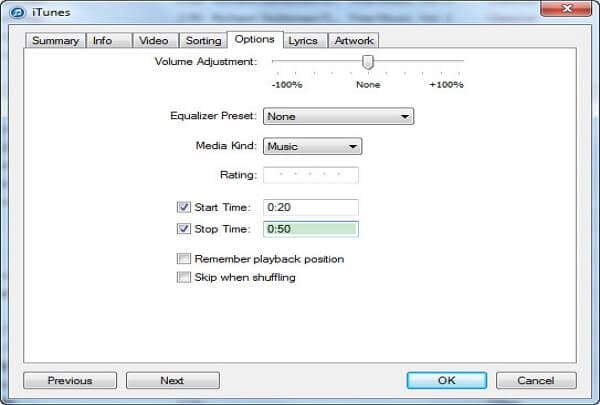Click the Cancel button
Viewport: 600px width, 405px height.
pos(536,381)
